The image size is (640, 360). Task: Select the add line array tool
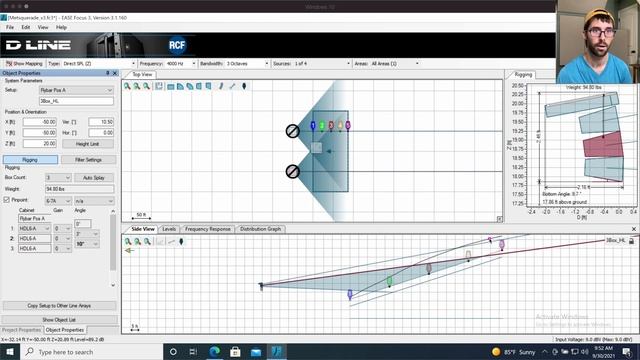coord(221,86)
